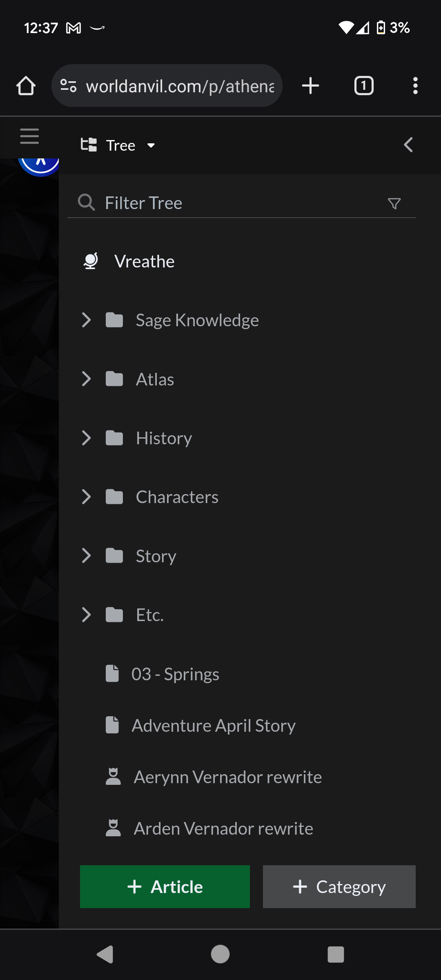Open the Story category

pos(156,556)
